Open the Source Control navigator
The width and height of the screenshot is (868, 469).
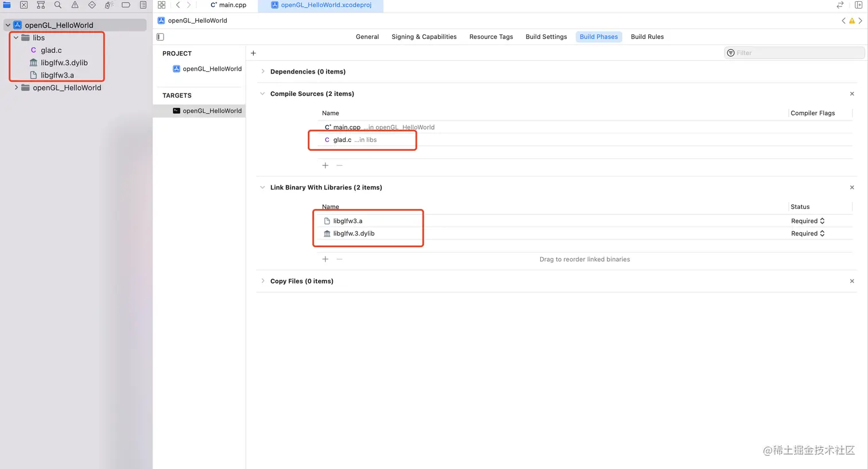click(24, 5)
